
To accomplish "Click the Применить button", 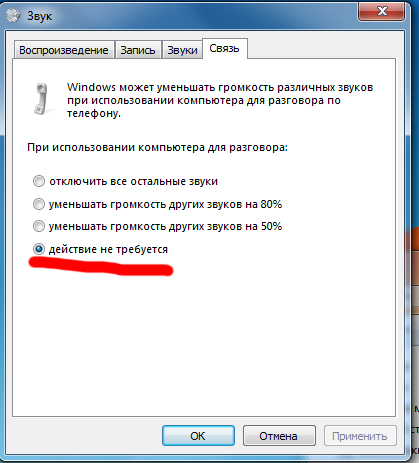I will [x=360, y=436].
